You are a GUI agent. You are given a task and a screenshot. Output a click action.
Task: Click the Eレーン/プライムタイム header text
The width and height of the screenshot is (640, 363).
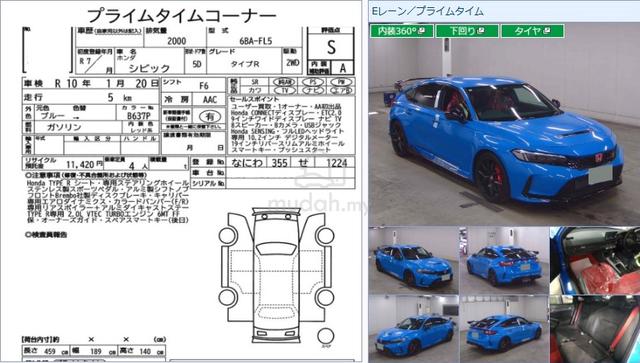click(x=427, y=11)
